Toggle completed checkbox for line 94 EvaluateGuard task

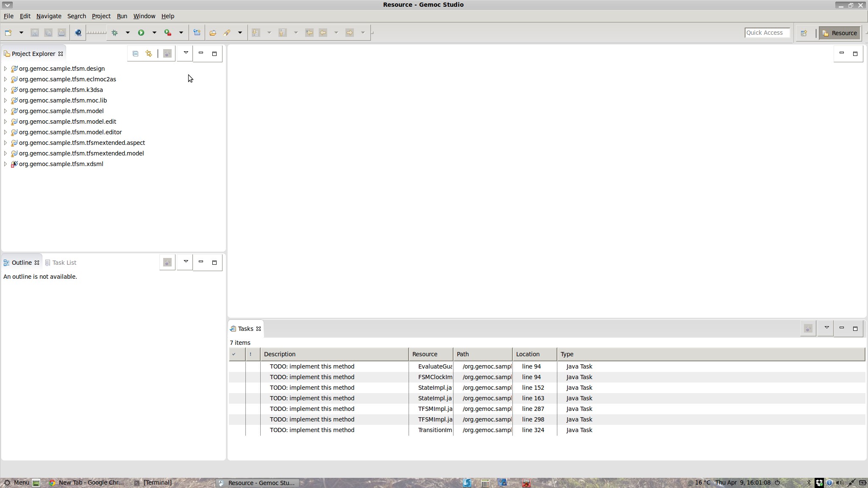[x=237, y=366]
